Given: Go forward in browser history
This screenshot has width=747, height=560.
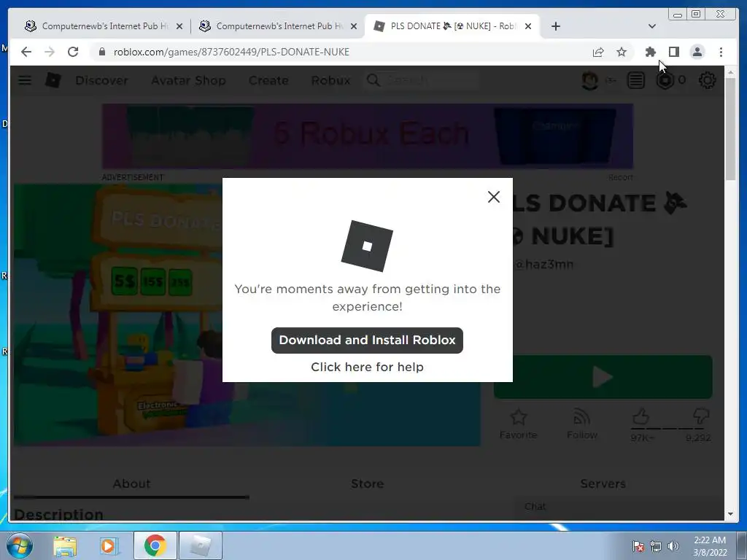Looking at the screenshot, I should tap(50, 52).
